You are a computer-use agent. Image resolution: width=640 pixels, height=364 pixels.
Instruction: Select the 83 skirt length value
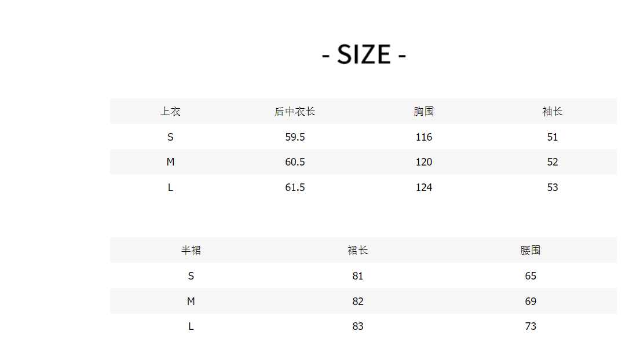coord(358,326)
